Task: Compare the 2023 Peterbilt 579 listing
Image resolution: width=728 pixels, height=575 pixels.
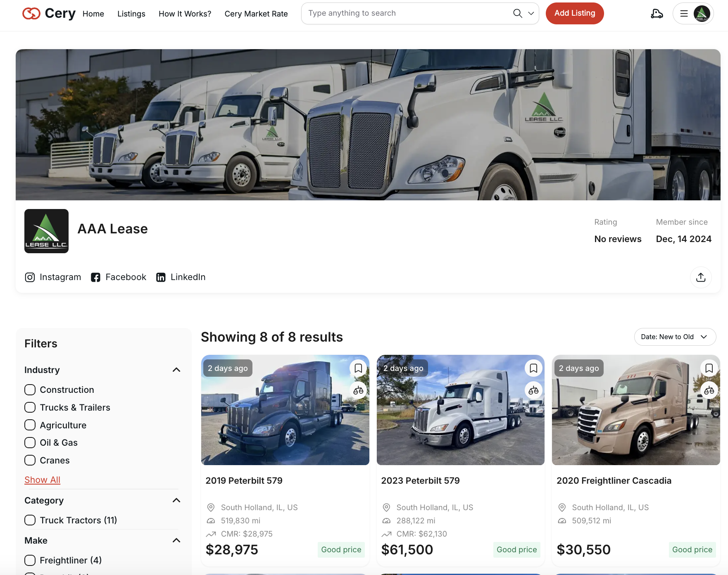Action: coord(533,390)
